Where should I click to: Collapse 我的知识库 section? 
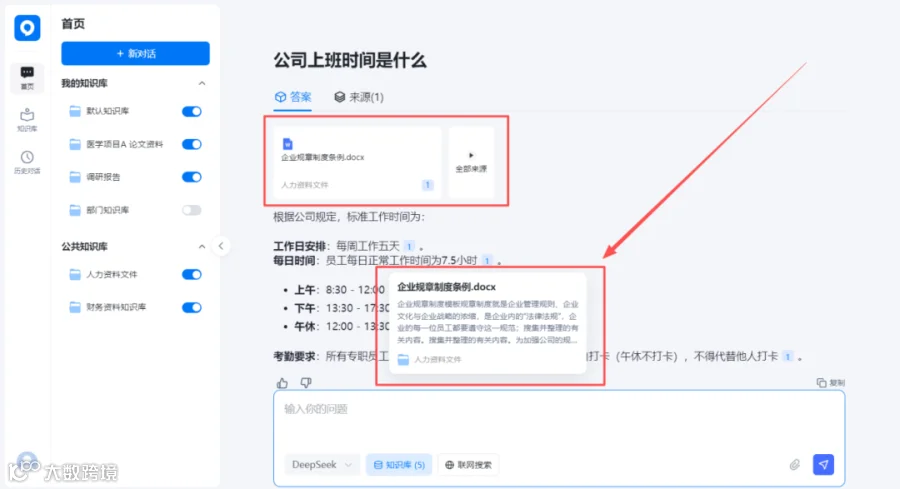click(201, 83)
